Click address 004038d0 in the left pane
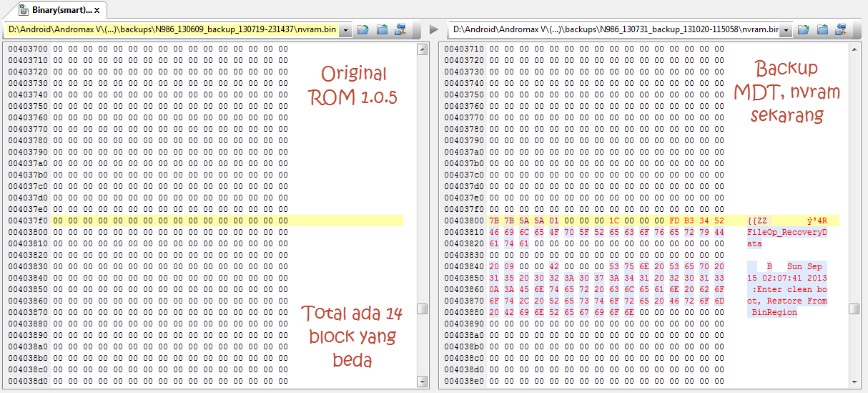Screen dimensions: 868x393 [x=28, y=381]
